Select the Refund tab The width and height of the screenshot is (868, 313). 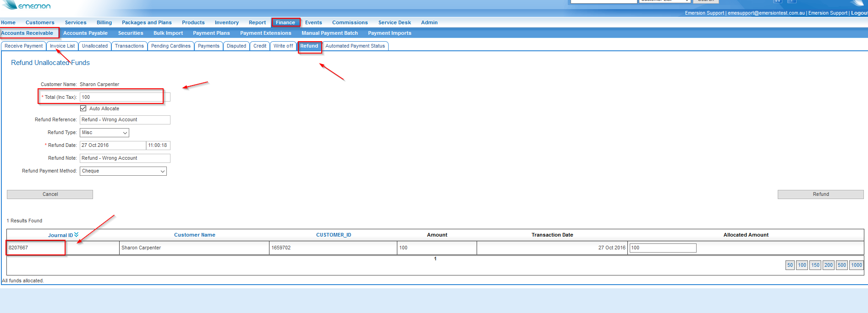tap(309, 46)
